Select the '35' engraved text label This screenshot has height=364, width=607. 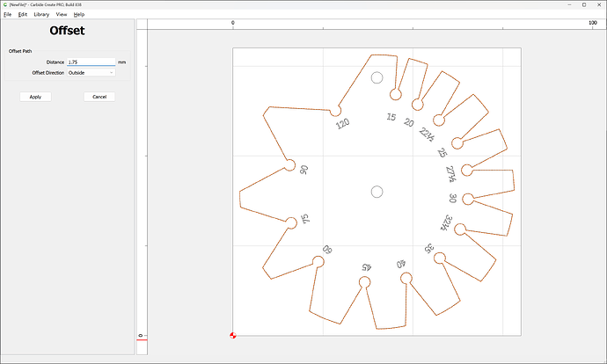pos(428,249)
